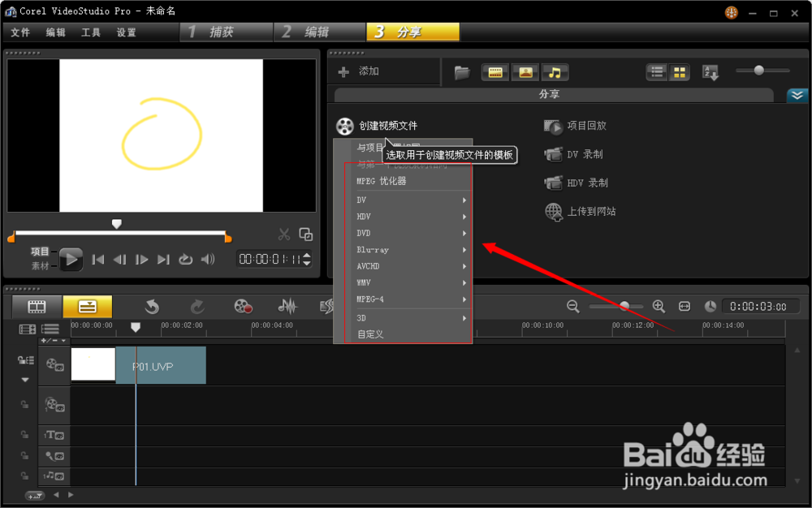Toggle repeat playback
The width and height of the screenshot is (812, 508).
(x=185, y=260)
